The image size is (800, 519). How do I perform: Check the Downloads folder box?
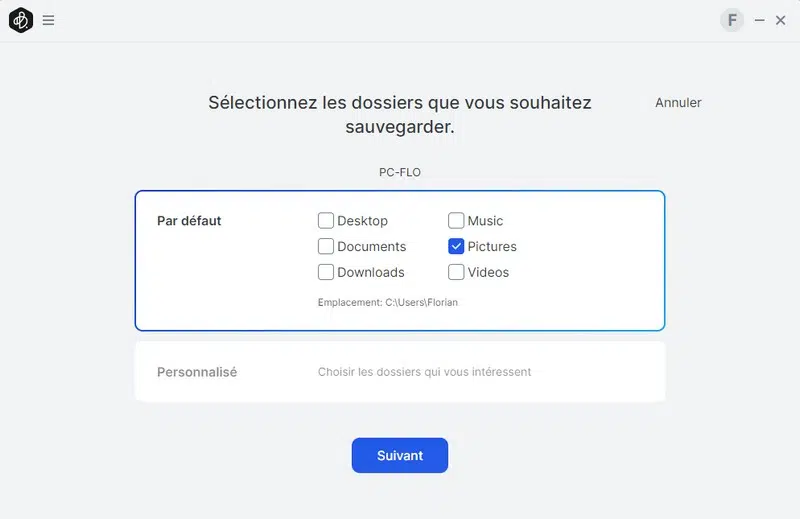point(326,272)
